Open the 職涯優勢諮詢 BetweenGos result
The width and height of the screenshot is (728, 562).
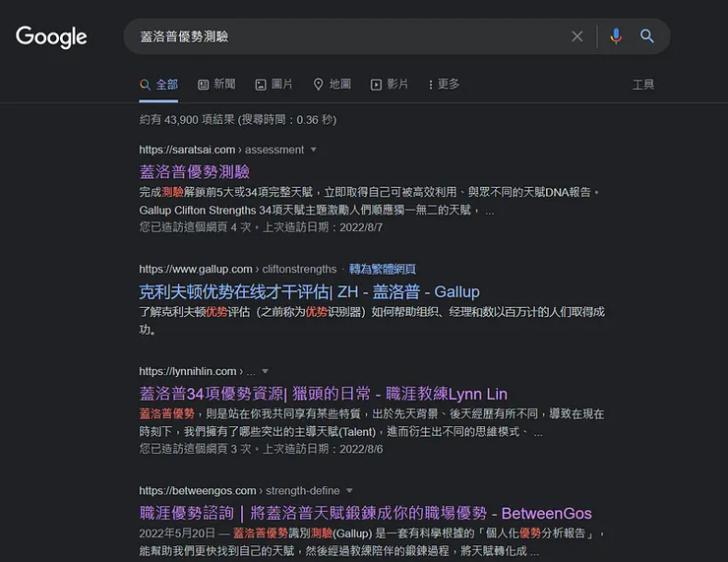(365, 513)
